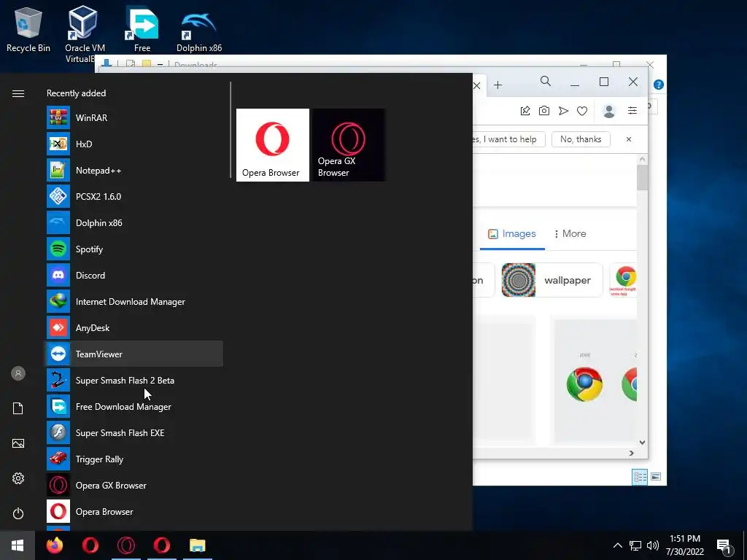Click the edit page icon in Opera address bar
Screen dimensions: 747x560
[525, 111]
